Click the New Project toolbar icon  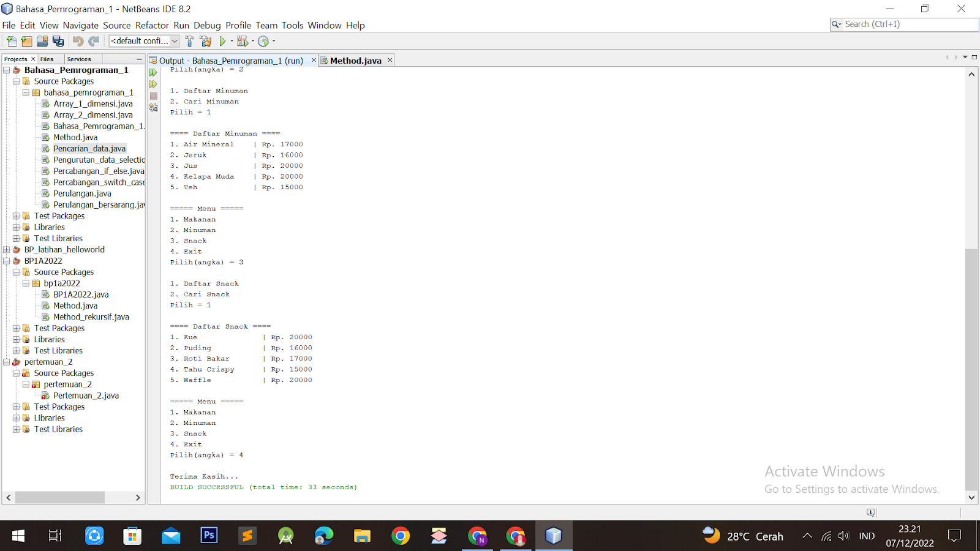pos(26,41)
